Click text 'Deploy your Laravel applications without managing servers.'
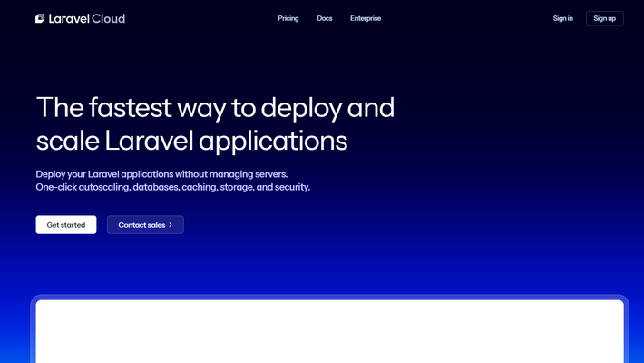This screenshot has height=363, width=644. (x=161, y=174)
